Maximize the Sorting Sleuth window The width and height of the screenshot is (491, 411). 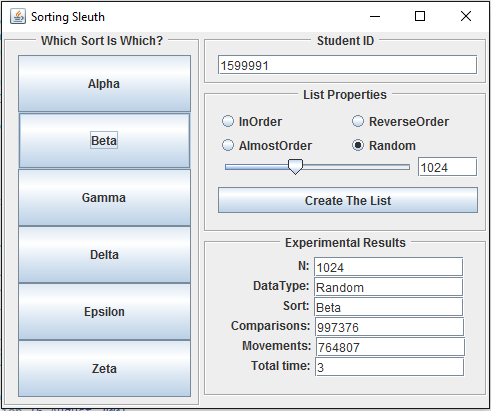[x=420, y=16]
